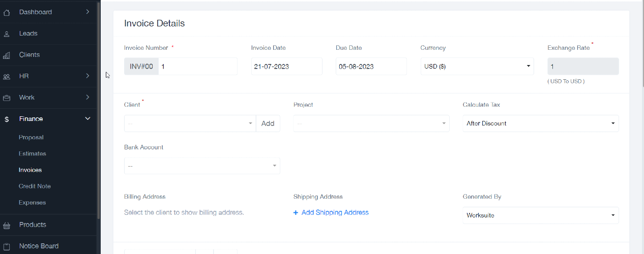The width and height of the screenshot is (644, 254).
Task: Click the Finance dollar icon
Action: 7,119
